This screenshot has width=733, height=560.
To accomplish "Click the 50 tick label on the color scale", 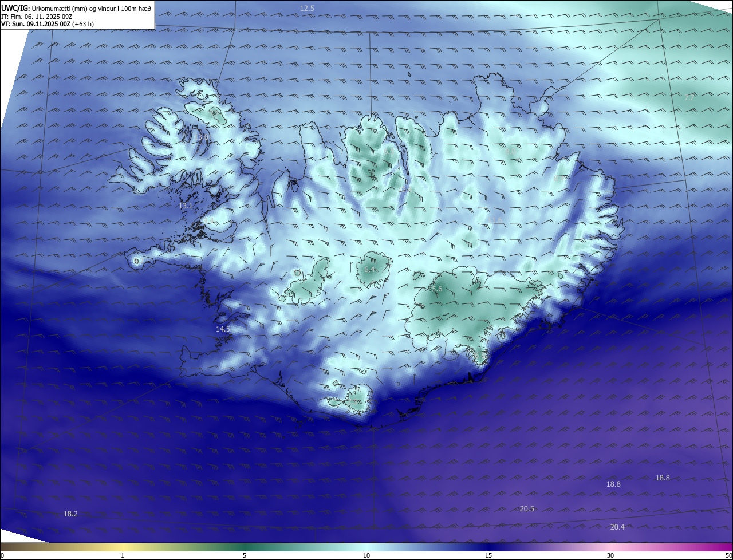I will pyautogui.click(x=728, y=555).
